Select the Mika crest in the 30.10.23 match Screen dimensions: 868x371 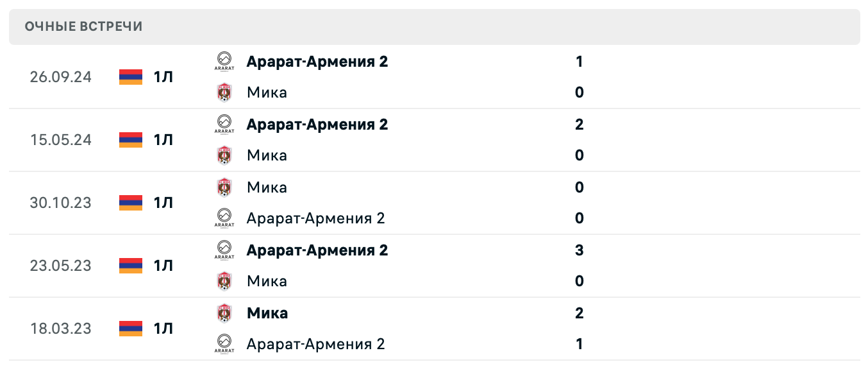pyautogui.click(x=224, y=187)
